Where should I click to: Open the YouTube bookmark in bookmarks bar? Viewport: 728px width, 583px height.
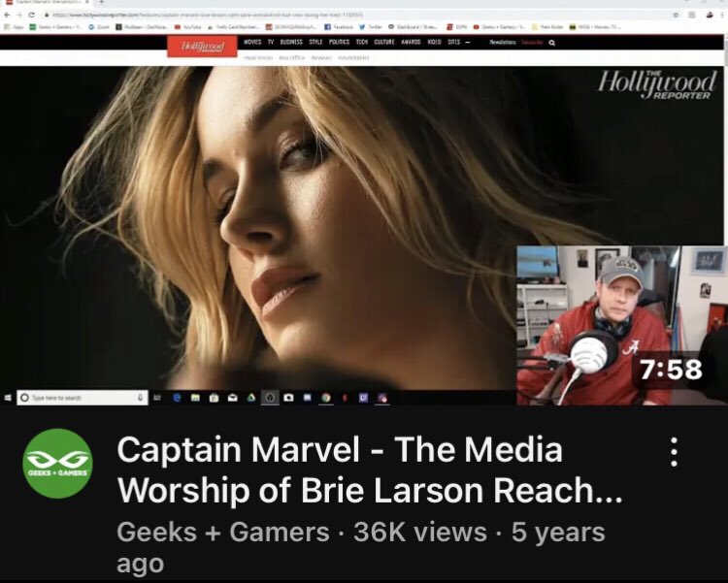point(187,27)
